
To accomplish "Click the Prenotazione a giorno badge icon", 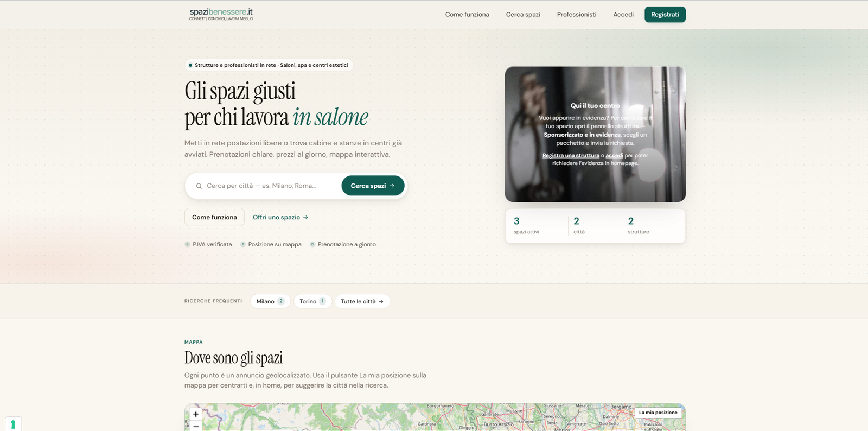I will (x=312, y=244).
